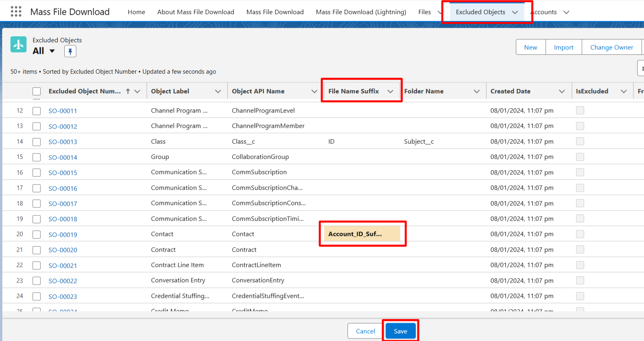Open the App Launcher grid icon

pyautogui.click(x=16, y=12)
